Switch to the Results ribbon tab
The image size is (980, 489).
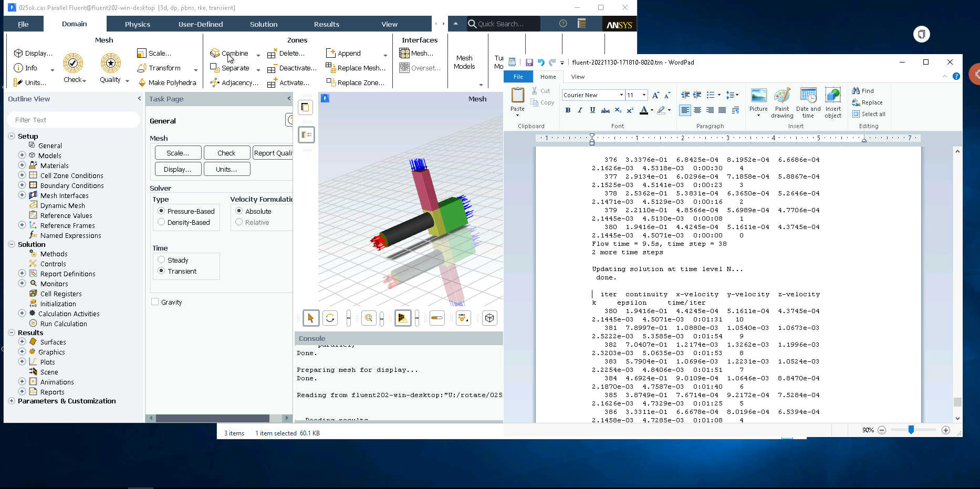tap(327, 24)
